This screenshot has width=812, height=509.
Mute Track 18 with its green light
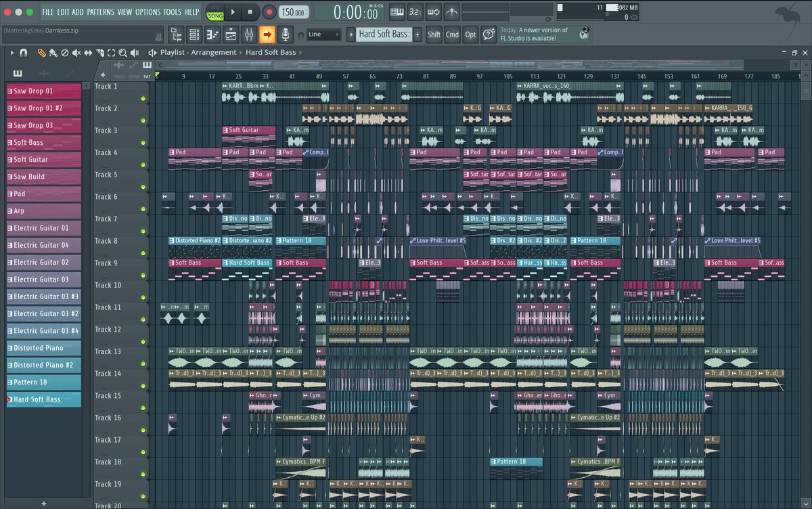[143, 474]
